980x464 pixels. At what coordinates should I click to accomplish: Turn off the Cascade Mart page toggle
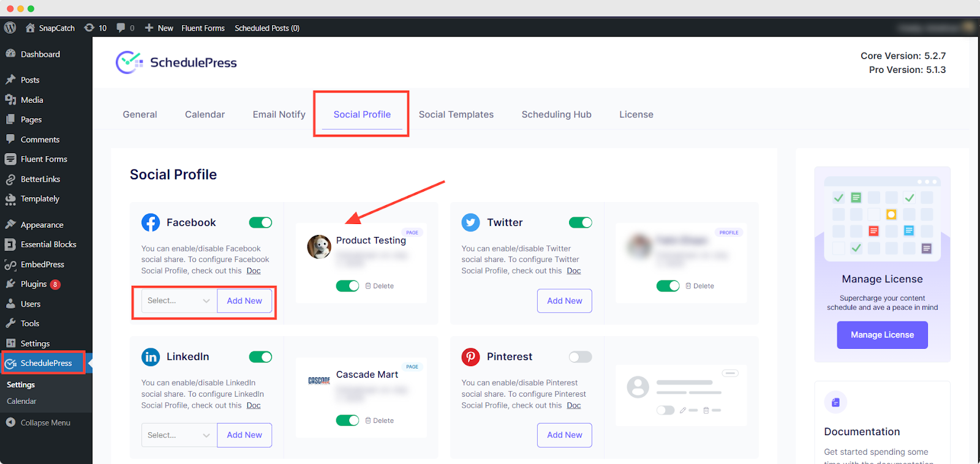coord(347,421)
